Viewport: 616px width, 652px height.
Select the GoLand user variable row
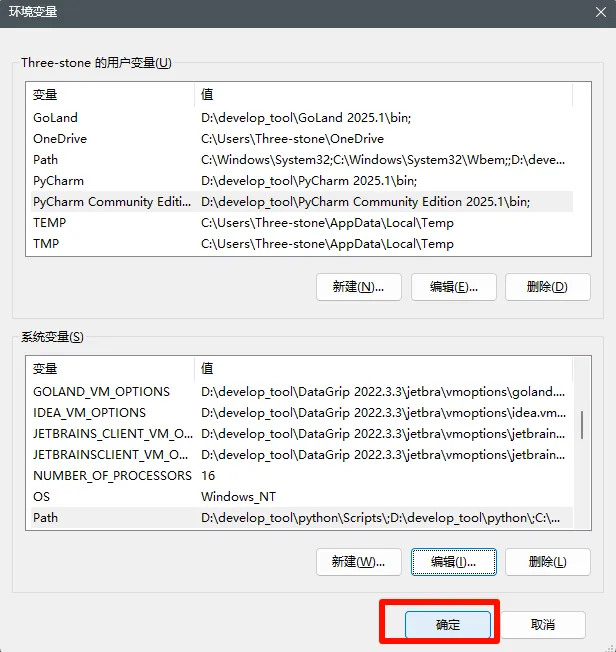pos(302,118)
